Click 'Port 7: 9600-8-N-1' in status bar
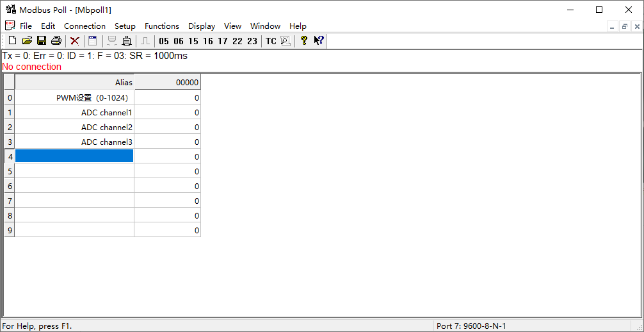Image resolution: width=644 pixels, height=332 pixels. pyautogui.click(x=471, y=326)
